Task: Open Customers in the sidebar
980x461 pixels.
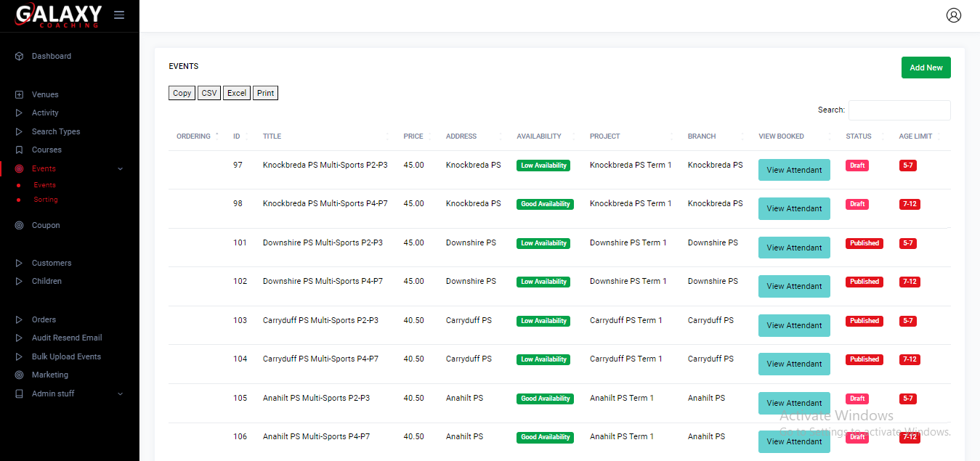Action: coord(52,264)
